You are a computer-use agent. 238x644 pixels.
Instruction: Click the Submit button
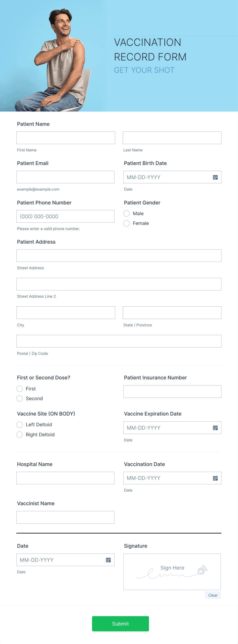pos(120,624)
